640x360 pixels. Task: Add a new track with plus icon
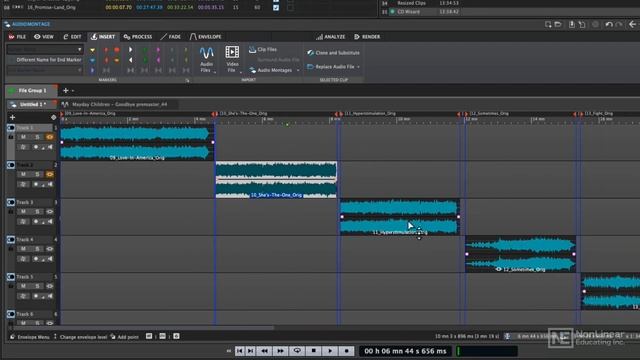pyautogui.click(x=12, y=118)
